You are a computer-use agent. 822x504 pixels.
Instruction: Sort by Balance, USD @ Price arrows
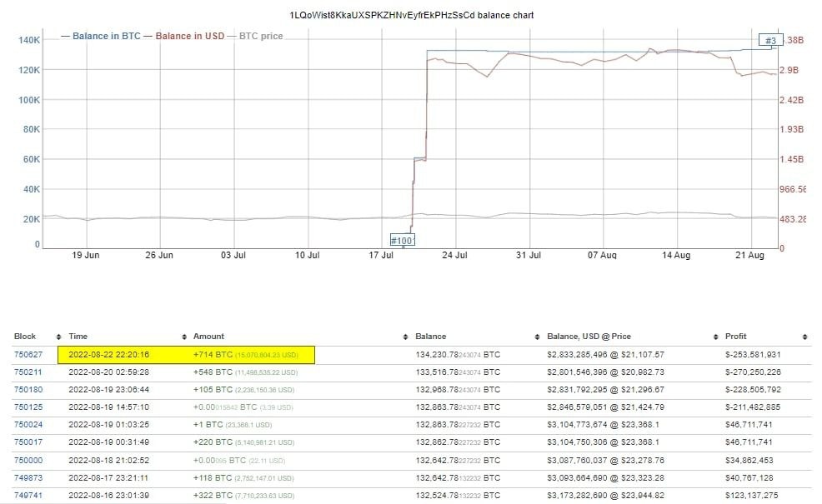(x=715, y=337)
